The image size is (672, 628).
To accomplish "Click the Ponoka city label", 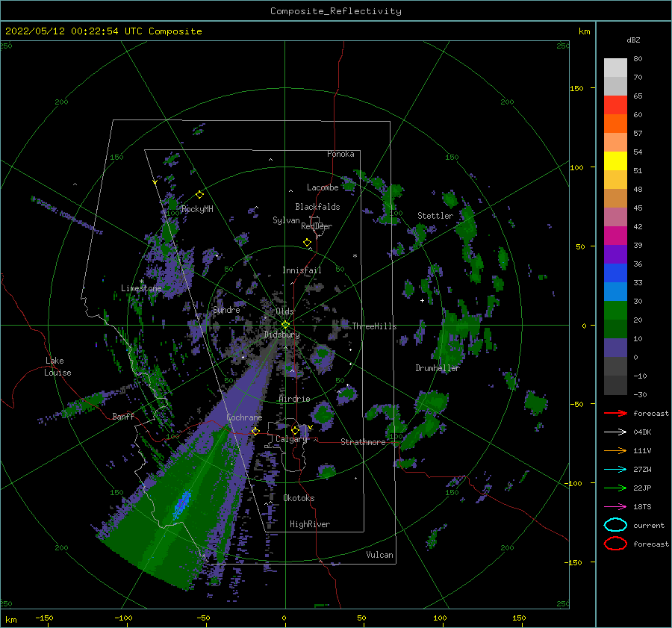I will click(x=340, y=154).
